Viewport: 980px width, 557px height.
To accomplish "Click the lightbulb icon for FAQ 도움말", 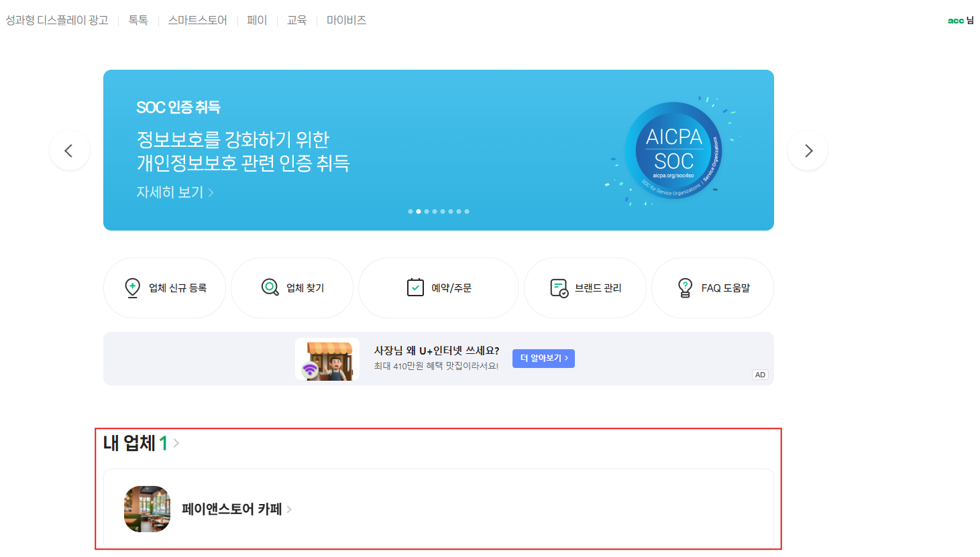I will tap(685, 288).
